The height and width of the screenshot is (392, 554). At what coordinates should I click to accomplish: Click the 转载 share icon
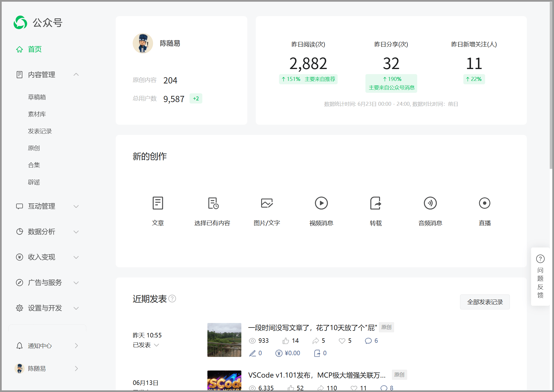coord(376,203)
